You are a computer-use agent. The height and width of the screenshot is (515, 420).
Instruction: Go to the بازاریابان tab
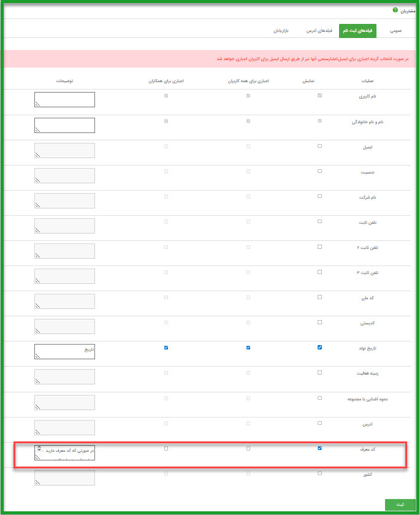(x=281, y=31)
